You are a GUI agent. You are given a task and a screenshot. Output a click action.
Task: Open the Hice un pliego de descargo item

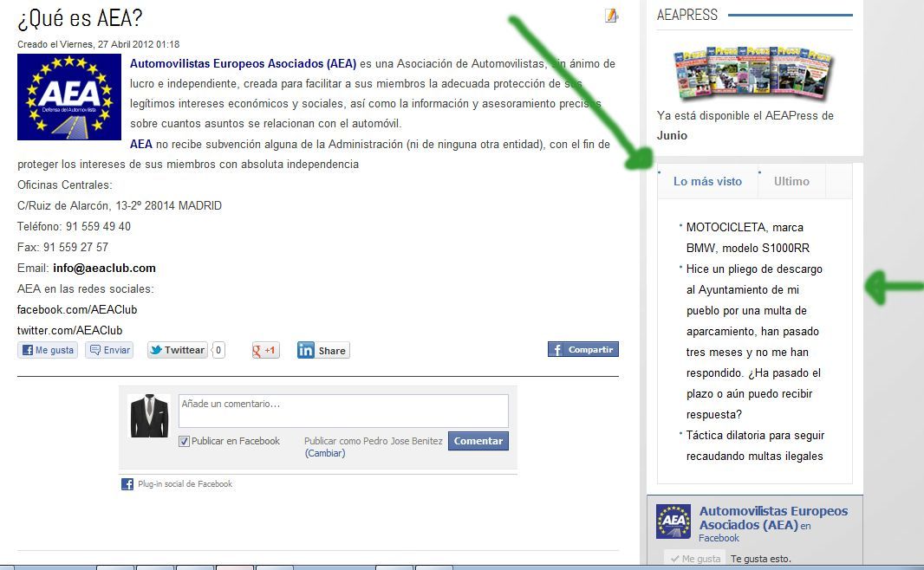[754, 341]
